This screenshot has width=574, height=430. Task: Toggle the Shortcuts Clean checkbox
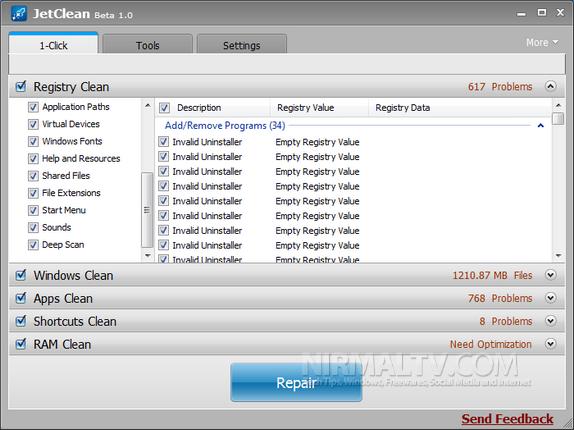click(x=21, y=321)
